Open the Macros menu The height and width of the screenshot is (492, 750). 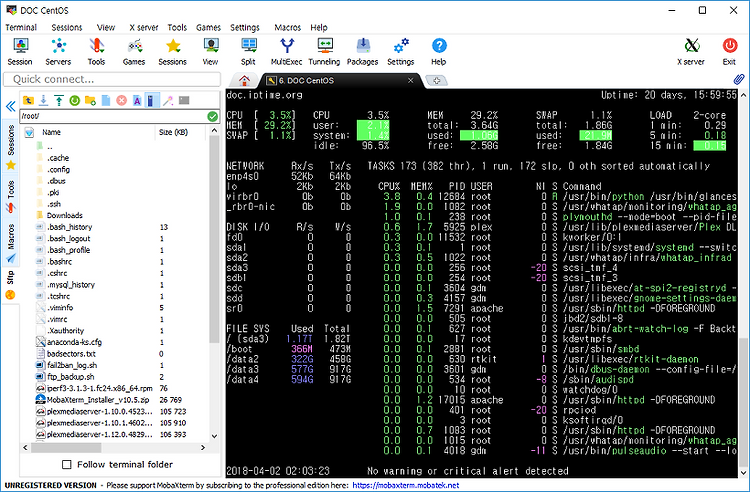[x=287, y=27]
